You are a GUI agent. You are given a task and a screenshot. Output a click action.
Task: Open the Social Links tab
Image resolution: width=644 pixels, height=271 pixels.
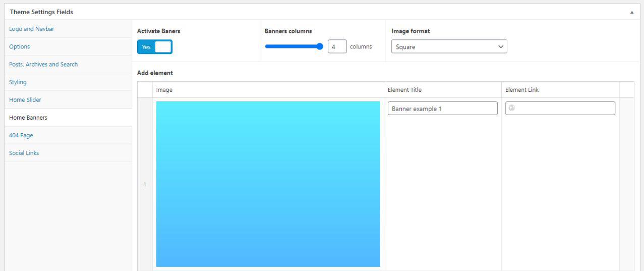[x=68, y=153]
